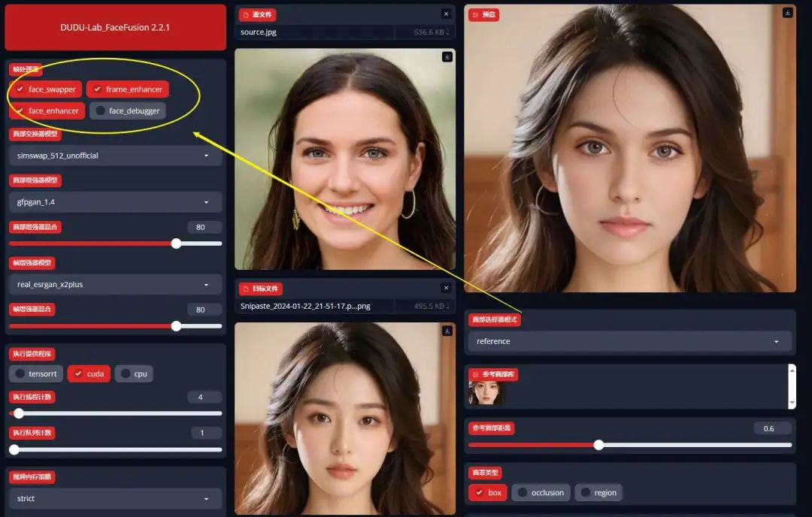Uncheck the face_swapper processor
812x517 pixels.
20,89
